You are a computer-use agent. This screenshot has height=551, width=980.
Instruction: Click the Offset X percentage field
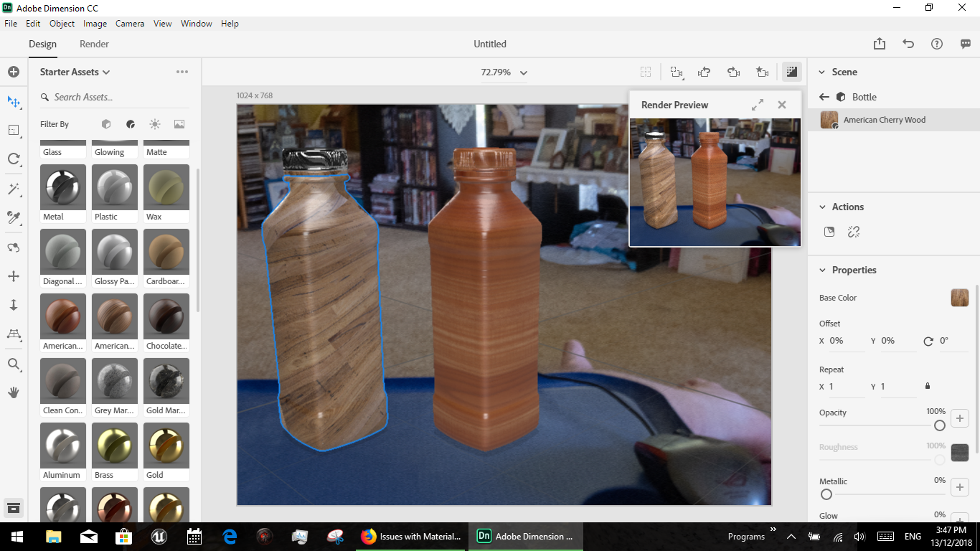pos(847,341)
